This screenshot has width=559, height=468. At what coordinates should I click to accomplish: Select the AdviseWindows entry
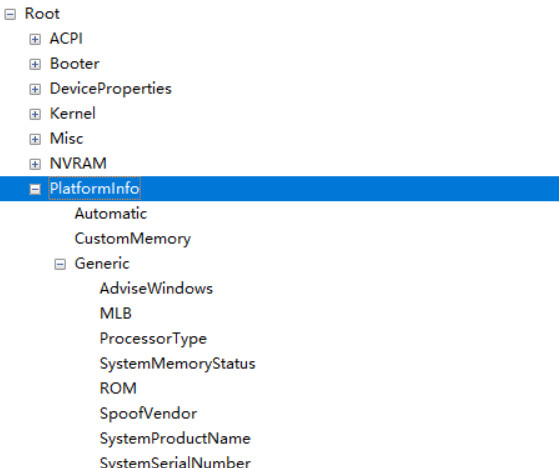[x=156, y=289]
